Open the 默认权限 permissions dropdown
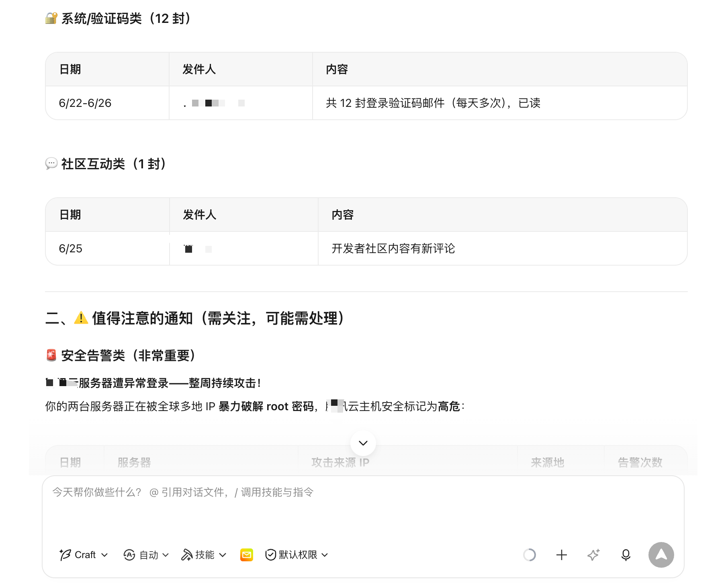 tap(297, 555)
